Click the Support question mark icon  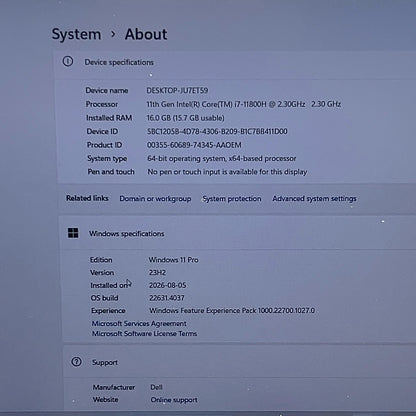(76, 362)
